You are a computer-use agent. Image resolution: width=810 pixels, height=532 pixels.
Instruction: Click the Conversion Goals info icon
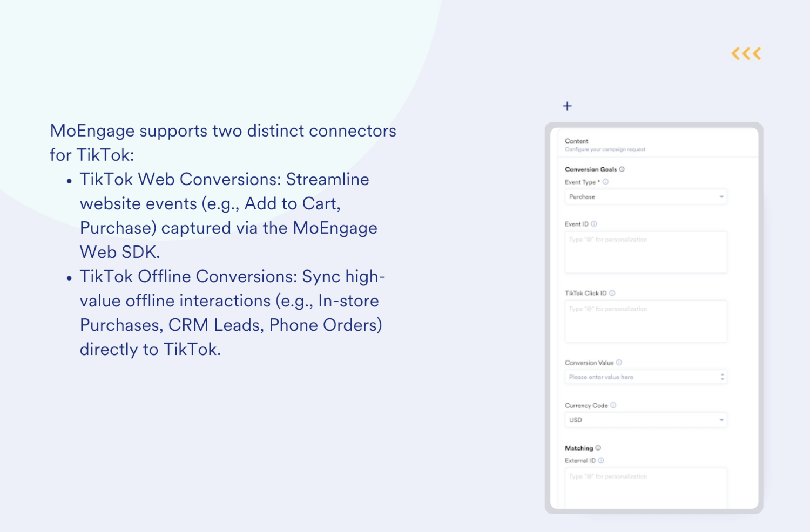coord(623,169)
